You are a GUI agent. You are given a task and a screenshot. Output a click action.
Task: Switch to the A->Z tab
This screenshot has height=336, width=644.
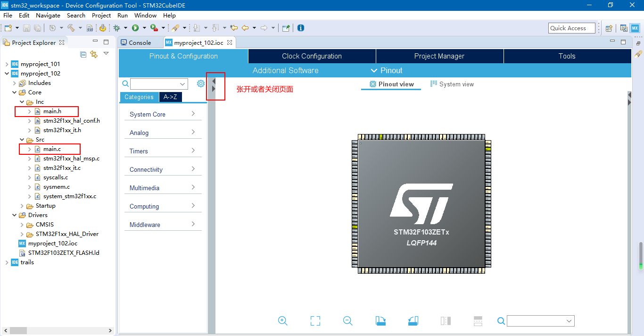click(x=170, y=97)
